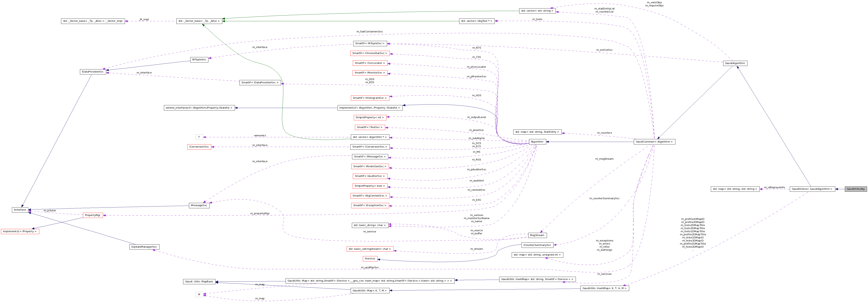Image resolution: width=868 pixels, height=302 pixels.
Task: Click the SmartIF< IHistogramSvc > node
Action: coord(370,98)
